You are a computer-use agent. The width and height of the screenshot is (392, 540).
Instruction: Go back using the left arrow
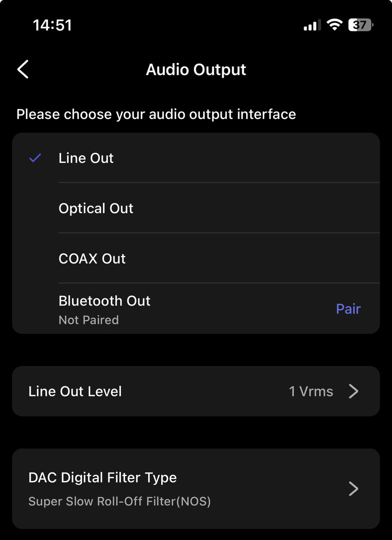click(x=23, y=69)
